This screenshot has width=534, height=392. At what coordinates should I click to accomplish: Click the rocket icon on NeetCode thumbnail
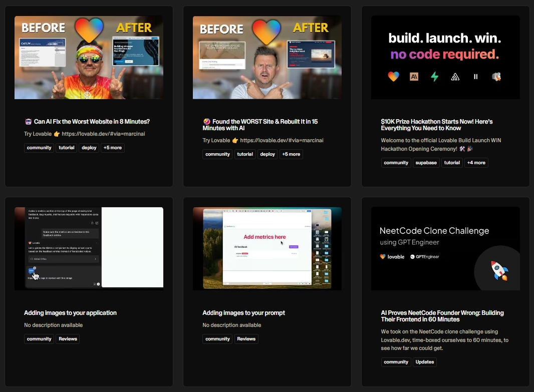click(499, 270)
